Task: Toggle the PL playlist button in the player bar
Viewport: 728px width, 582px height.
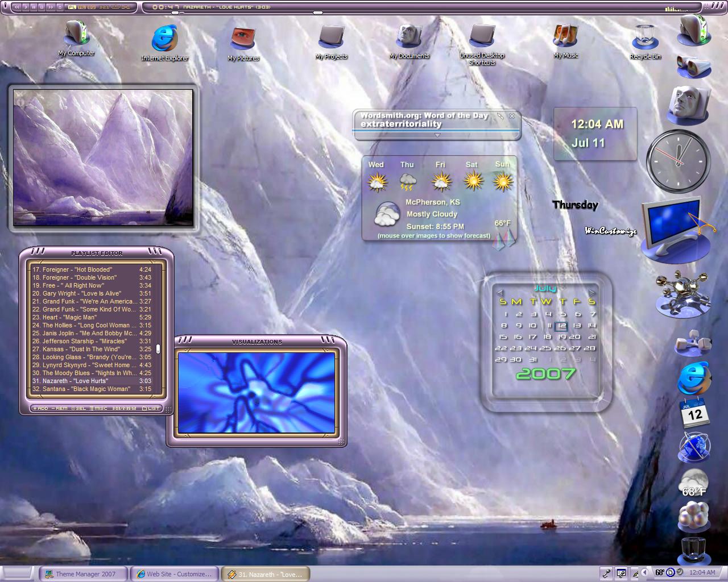Action: (x=72, y=7)
